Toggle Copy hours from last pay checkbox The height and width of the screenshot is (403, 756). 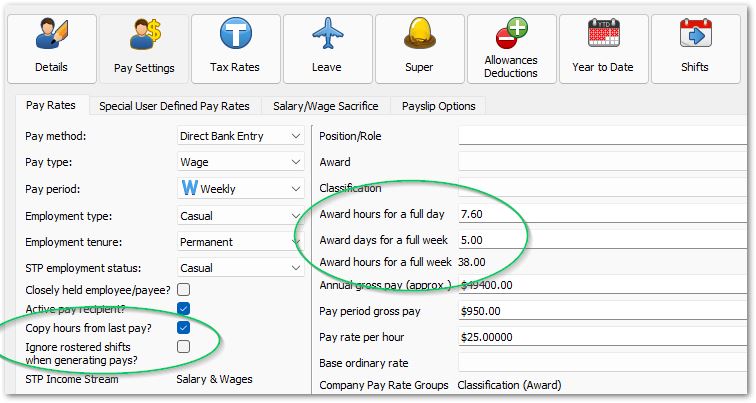pyautogui.click(x=183, y=328)
